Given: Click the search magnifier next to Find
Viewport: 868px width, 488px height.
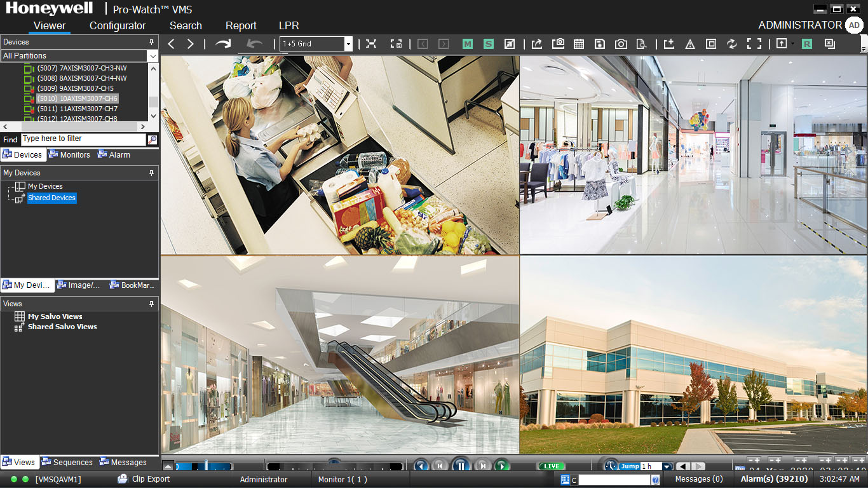Looking at the screenshot, I should click(153, 139).
